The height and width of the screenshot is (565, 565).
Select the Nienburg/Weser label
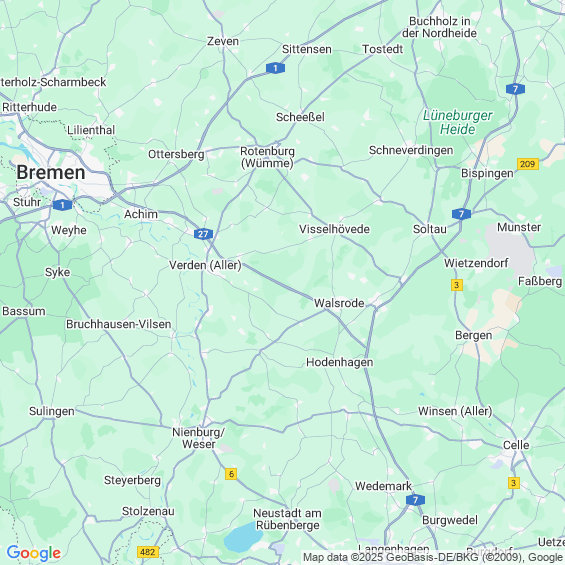tap(198, 438)
